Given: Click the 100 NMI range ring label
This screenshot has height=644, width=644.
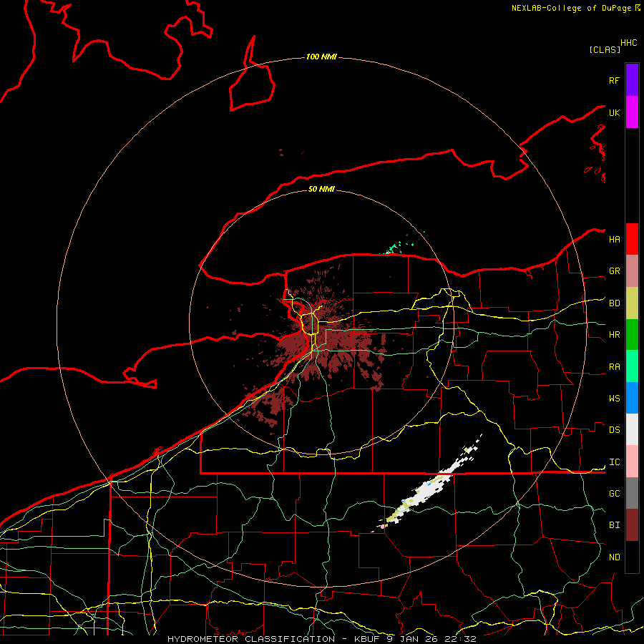Looking at the screenshot, I should (321, 57).
